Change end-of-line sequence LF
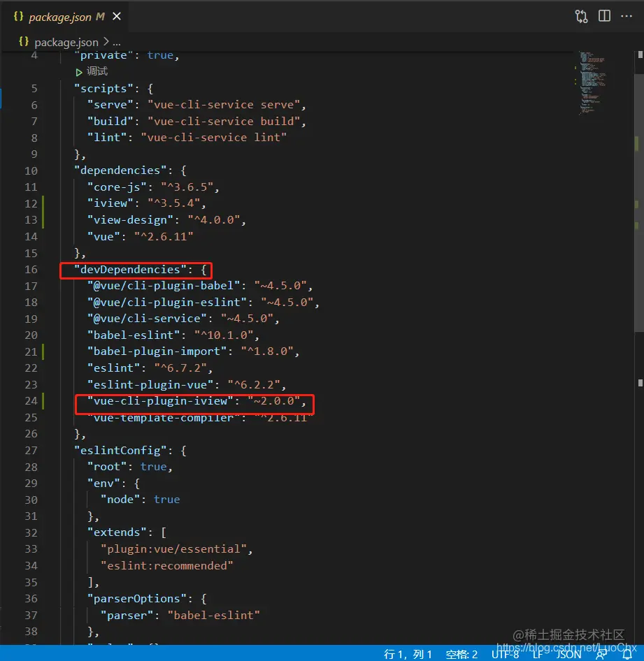The width and height of the screenshot is (644, 661). [537, 654]
